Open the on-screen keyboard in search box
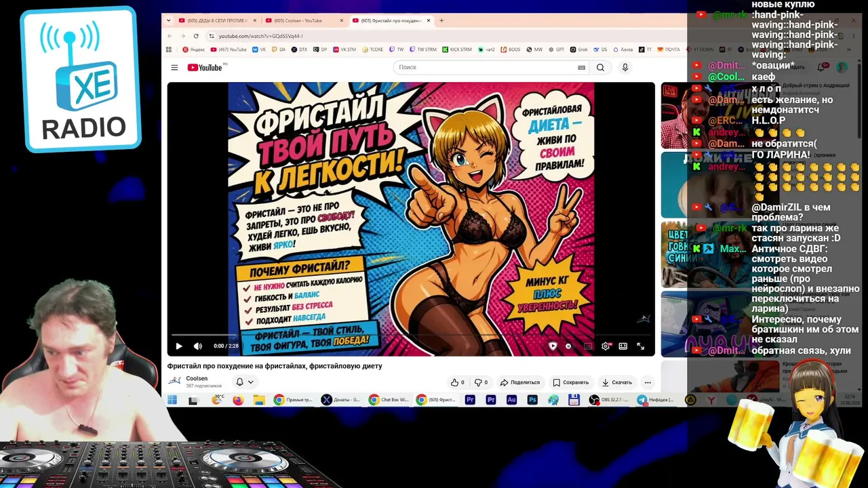The height and width of the screenshot is (488, 868). tap(581, 68)
